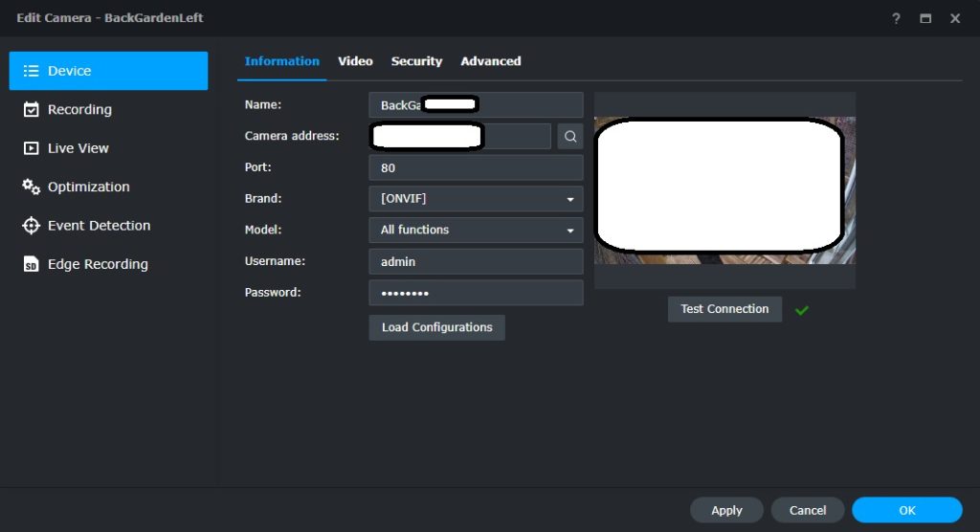Click the Camera address input field
The height and width of the screenshot is (532, 980).
[x=460, y=136]
